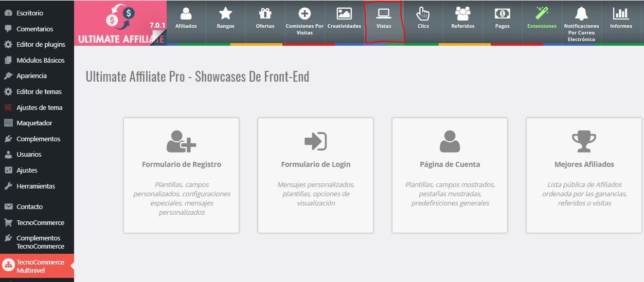View the Informes bar chart icon

point(621,14)
